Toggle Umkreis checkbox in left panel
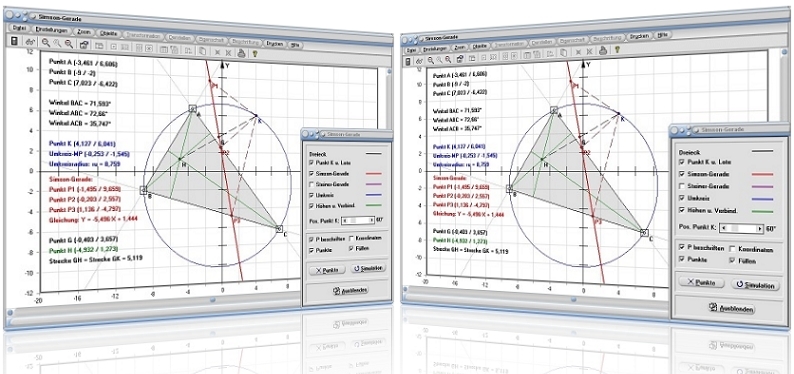 (x=311, y=195)
